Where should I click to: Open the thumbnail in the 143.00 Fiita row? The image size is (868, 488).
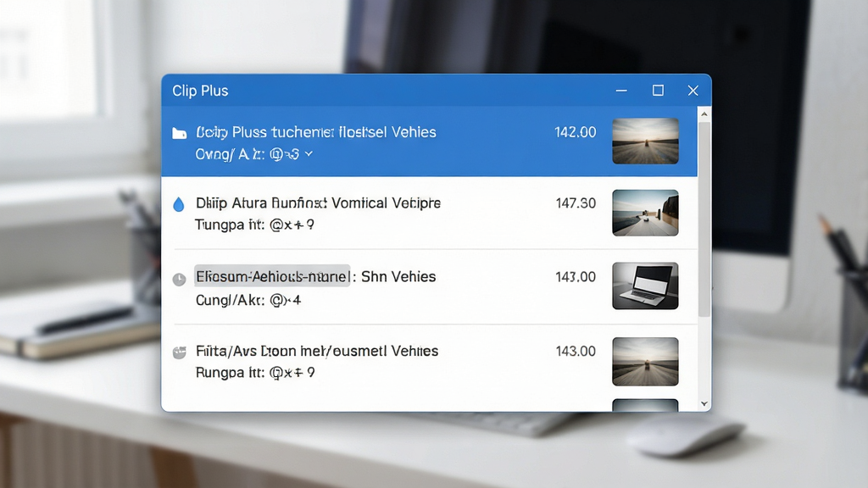pyautogui.click(x=645, y=361)
